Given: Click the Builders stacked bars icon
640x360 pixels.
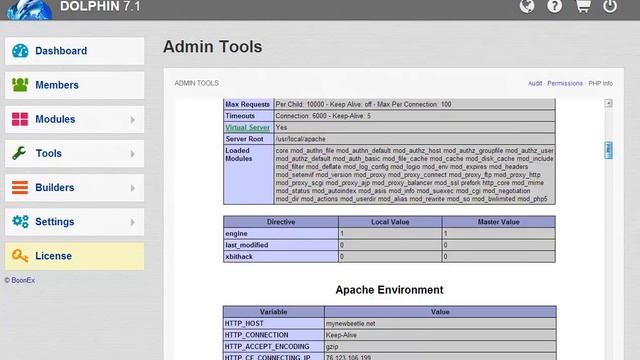Looking at the screenshot, I should (20, 188).
